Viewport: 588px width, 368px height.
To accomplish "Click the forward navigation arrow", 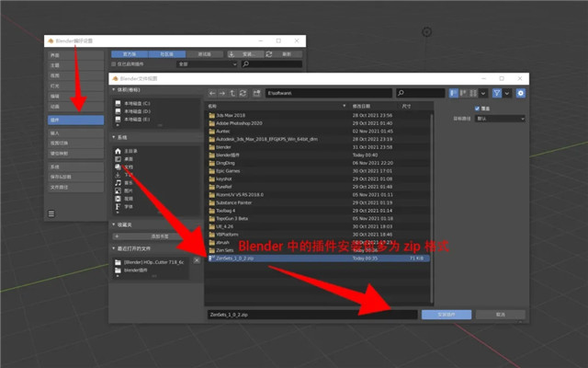I will point(221,93).
